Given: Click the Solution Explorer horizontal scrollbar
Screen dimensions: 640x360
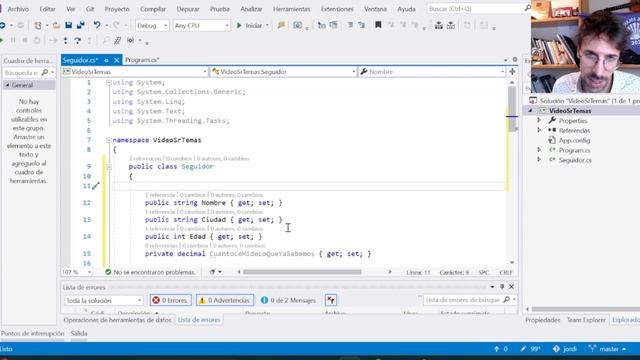Looking at the screenshot, I should click(586, 309).
